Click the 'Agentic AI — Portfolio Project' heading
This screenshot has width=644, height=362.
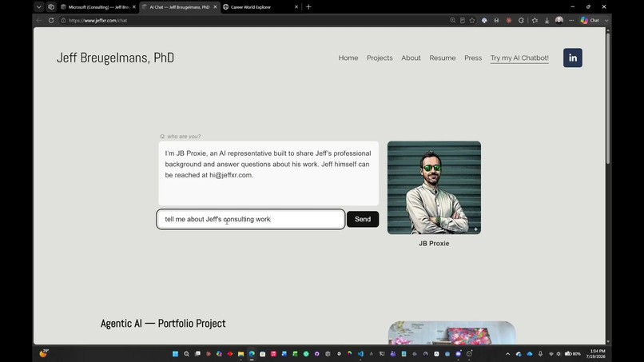click(x=163, y=324)
